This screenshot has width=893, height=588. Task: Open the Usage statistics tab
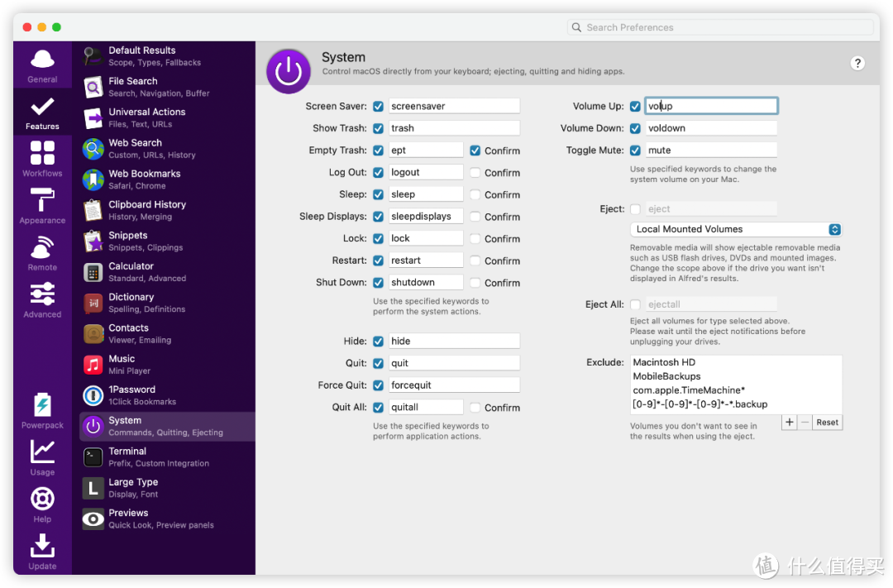click(42, 458)
